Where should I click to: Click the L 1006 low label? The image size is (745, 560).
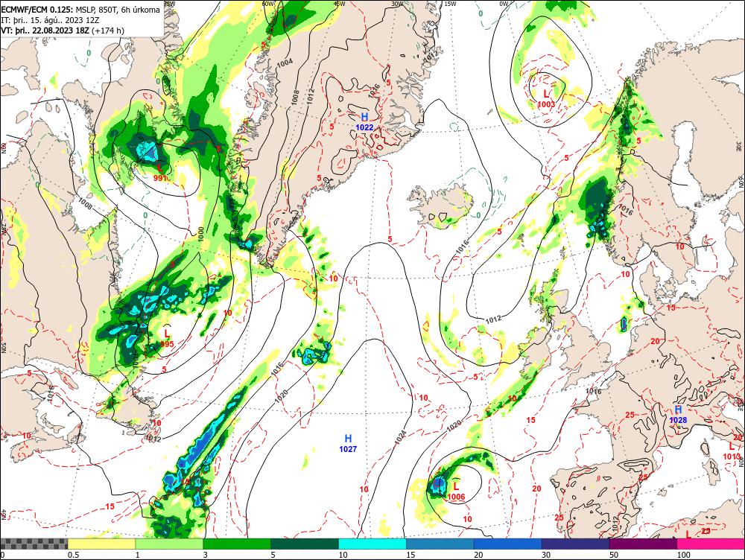click(x=456, y=491)
